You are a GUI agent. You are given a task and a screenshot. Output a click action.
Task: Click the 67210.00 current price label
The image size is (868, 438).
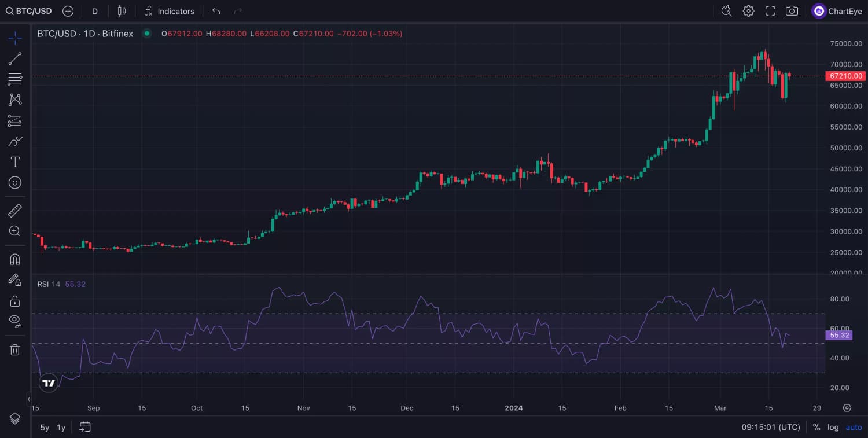click(x=845, y=76)
